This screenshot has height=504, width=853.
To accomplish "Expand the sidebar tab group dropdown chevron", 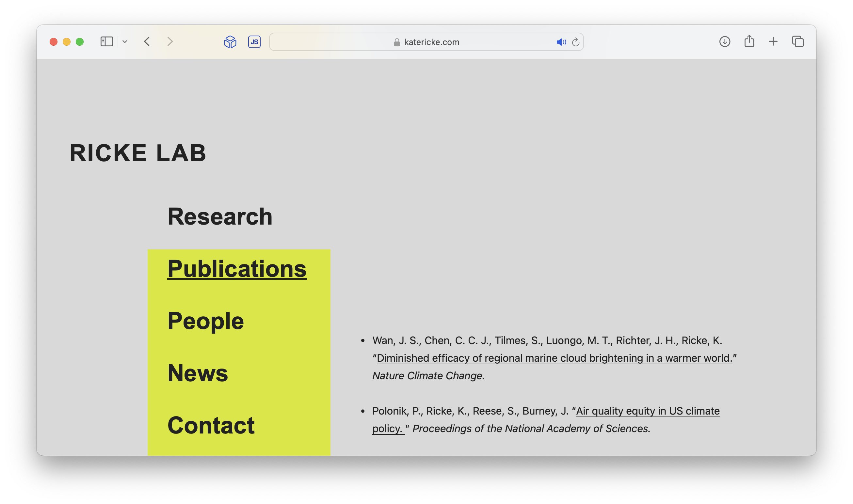I will (x=125, y=42).
